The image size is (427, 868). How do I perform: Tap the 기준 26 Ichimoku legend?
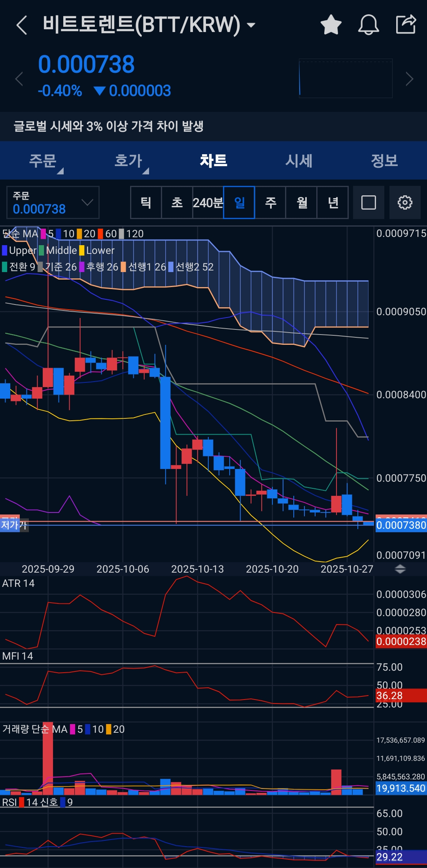(x=57, y=267)
